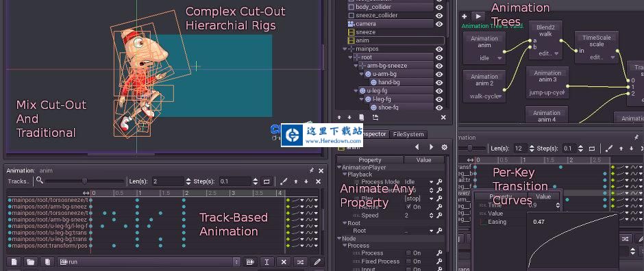This screenshot has width=644, height=271.
Task: Open the Tracks.. menu
Action: pos(18,181)
